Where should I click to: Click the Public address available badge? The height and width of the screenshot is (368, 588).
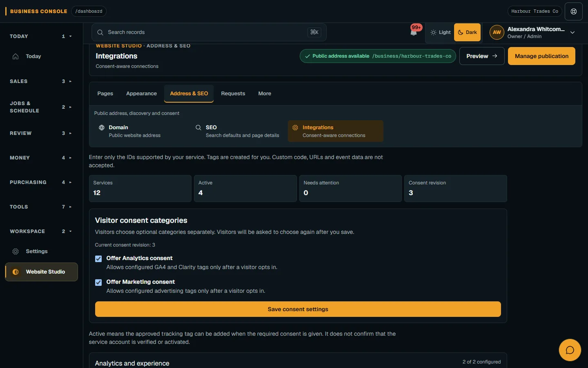[378, 56]
